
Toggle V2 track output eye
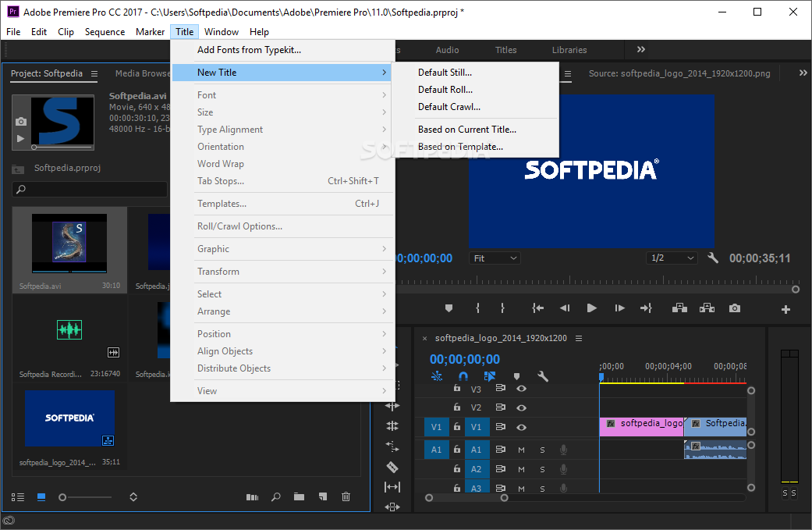pos(522,407)
